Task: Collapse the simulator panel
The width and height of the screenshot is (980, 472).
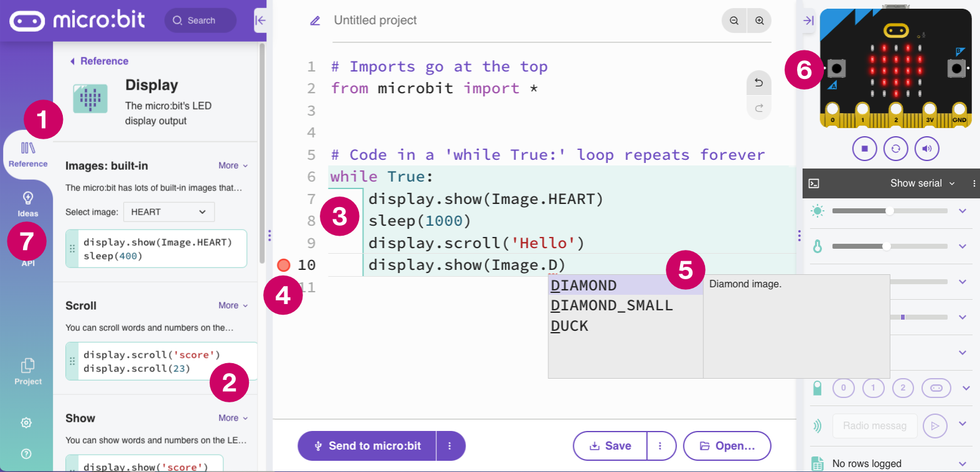Action: coord(808,21)
